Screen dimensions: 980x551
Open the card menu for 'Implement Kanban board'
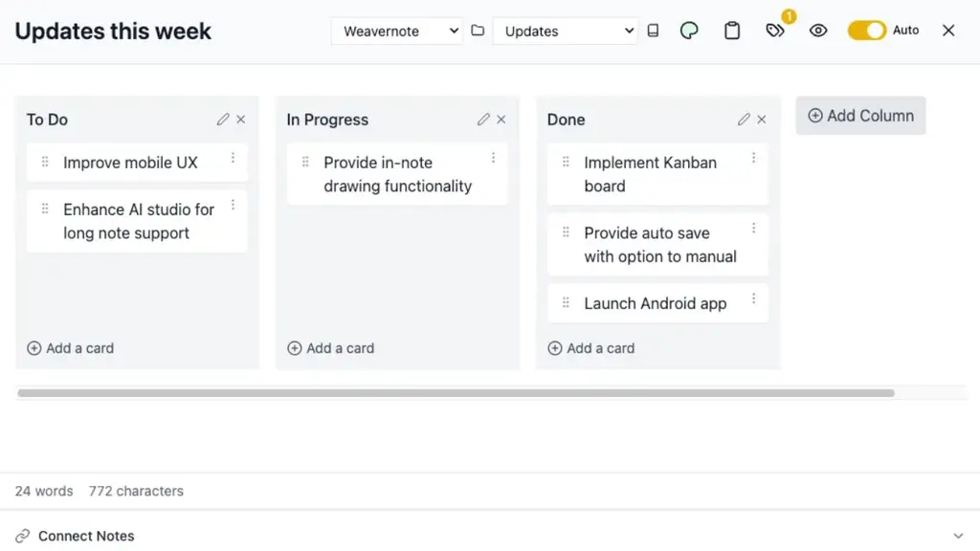[753, 157]
